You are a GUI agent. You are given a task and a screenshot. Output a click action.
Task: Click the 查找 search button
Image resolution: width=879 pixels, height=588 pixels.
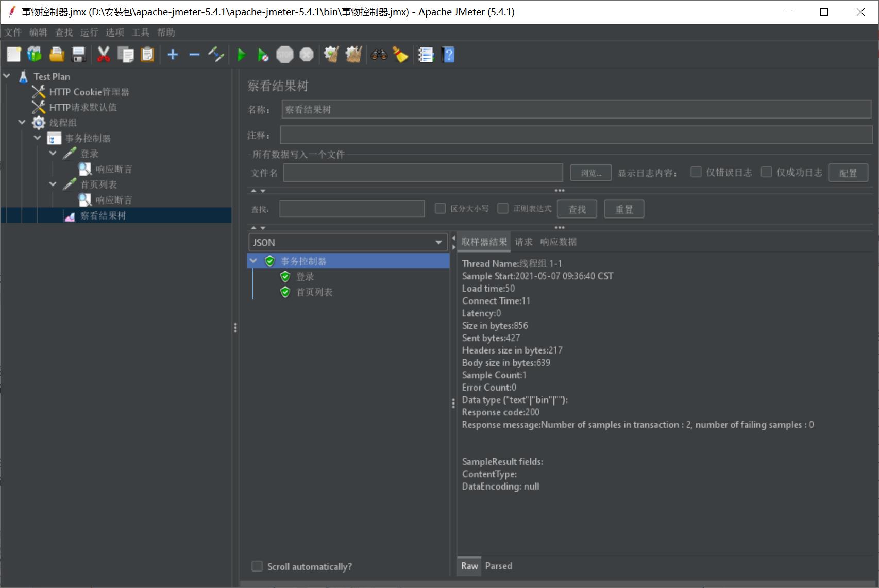click(577, 209)
